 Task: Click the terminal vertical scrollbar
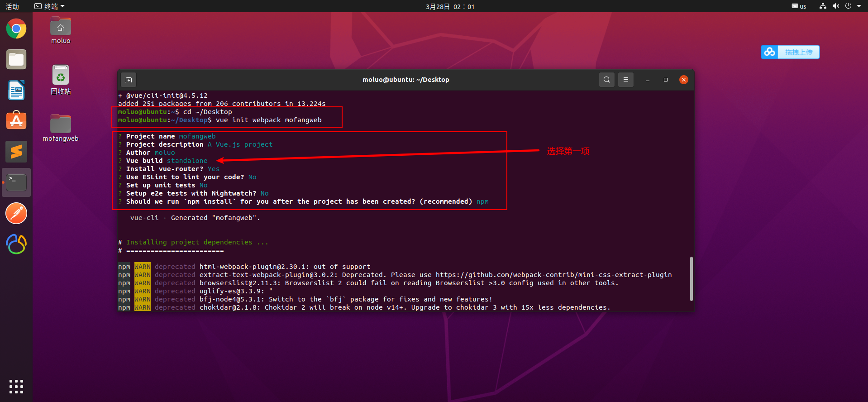(x=691, y=278)
